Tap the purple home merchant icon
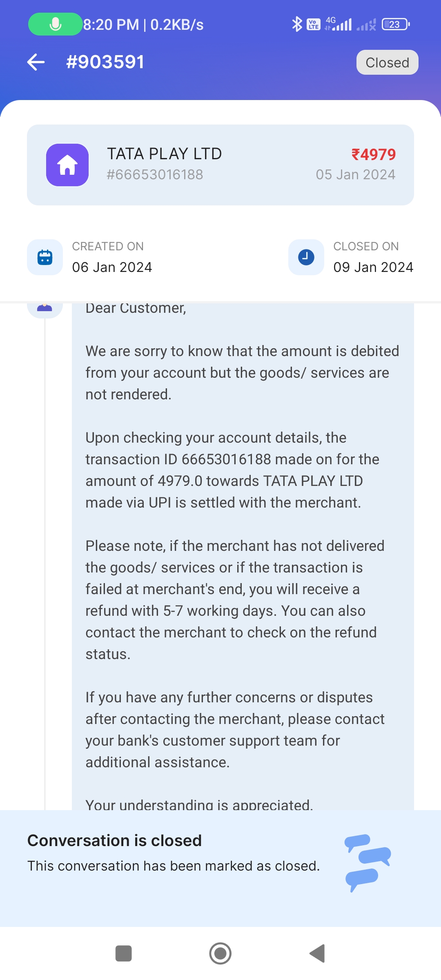441x980 pixels. point(67,165)
